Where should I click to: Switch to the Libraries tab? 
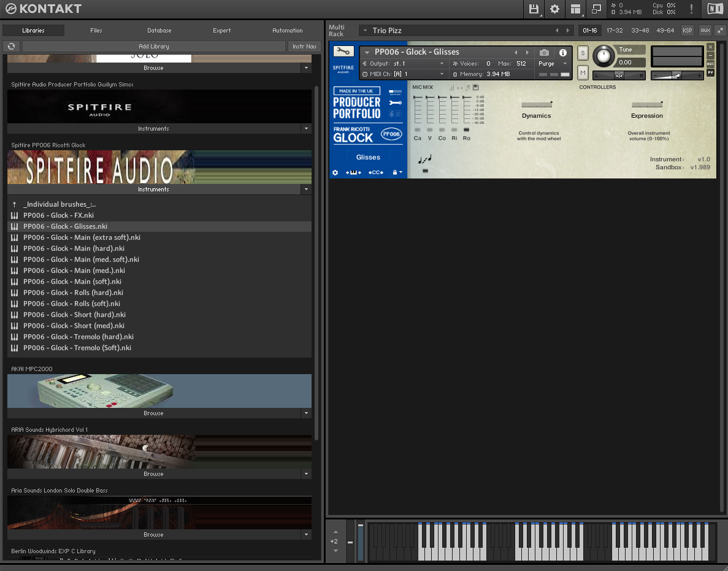tap(34, 31)
